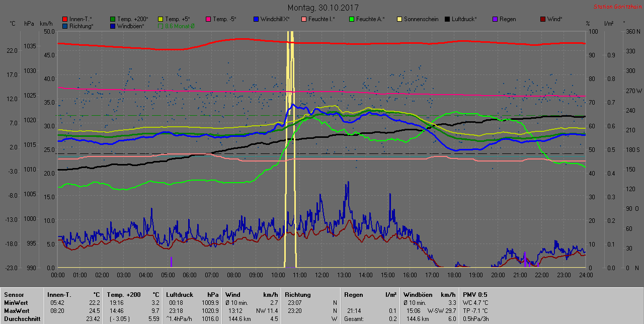Click the salmon Feuchte I. legend square
Screen dimensions: 644x324
[x=304, y=19]
